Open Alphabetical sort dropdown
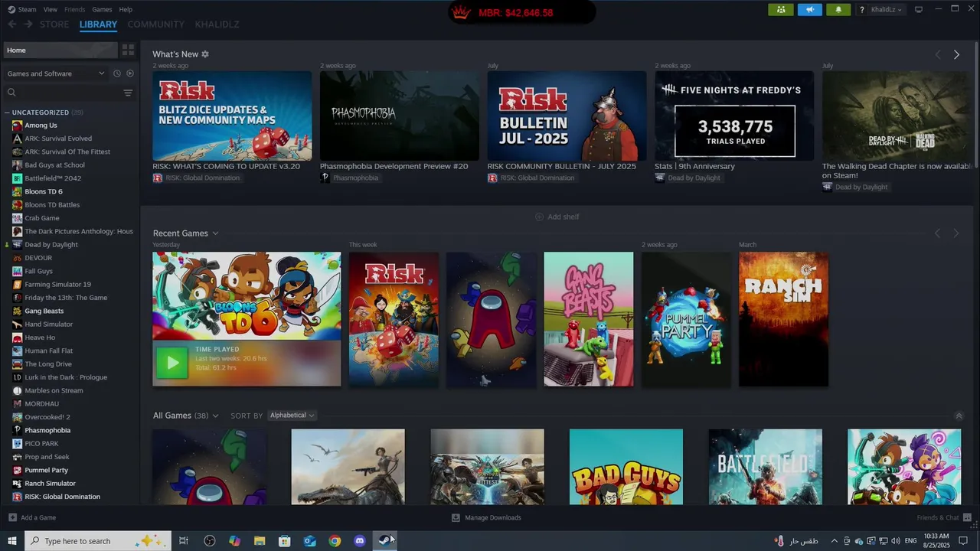 292,416
